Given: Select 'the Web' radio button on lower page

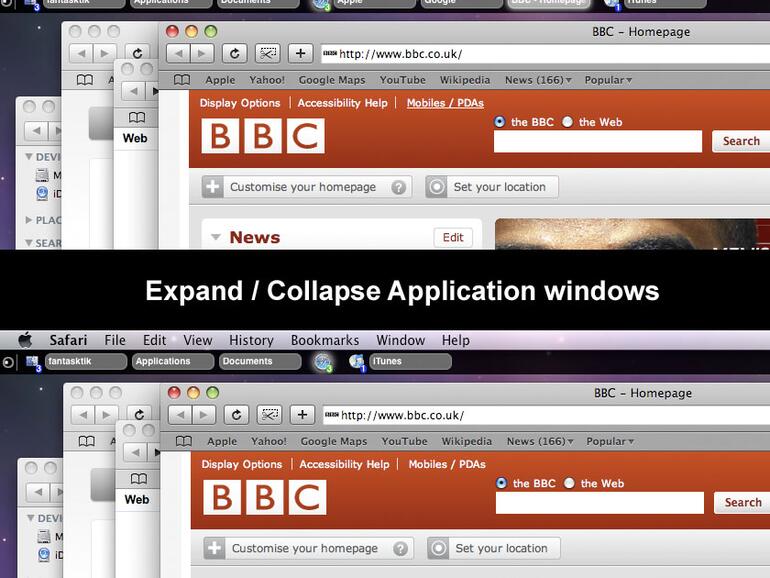Looking at the screenshot, I should pos(569,483).
